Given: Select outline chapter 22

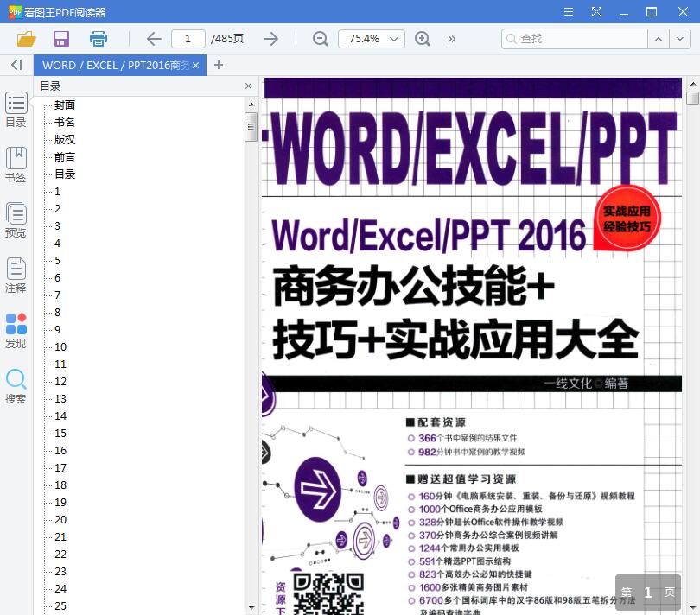Looking at the screenshot, I should 60,555.
